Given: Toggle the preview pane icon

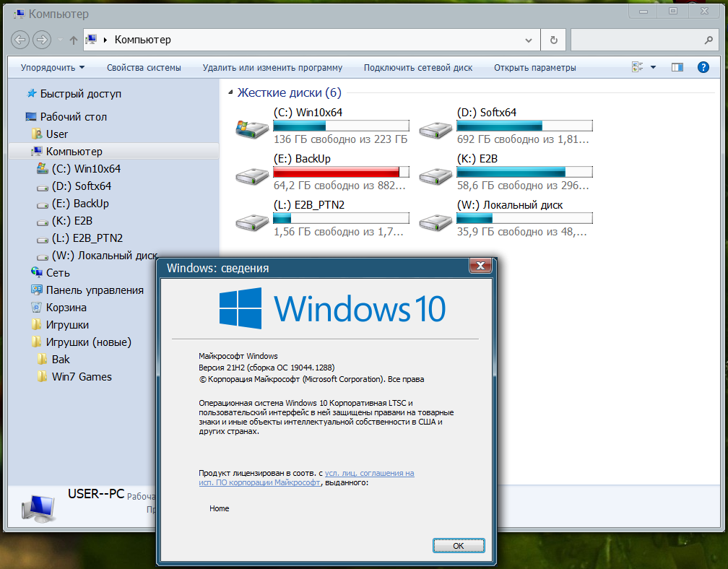Looking at the screenshot, I should [x=677, y=67].
